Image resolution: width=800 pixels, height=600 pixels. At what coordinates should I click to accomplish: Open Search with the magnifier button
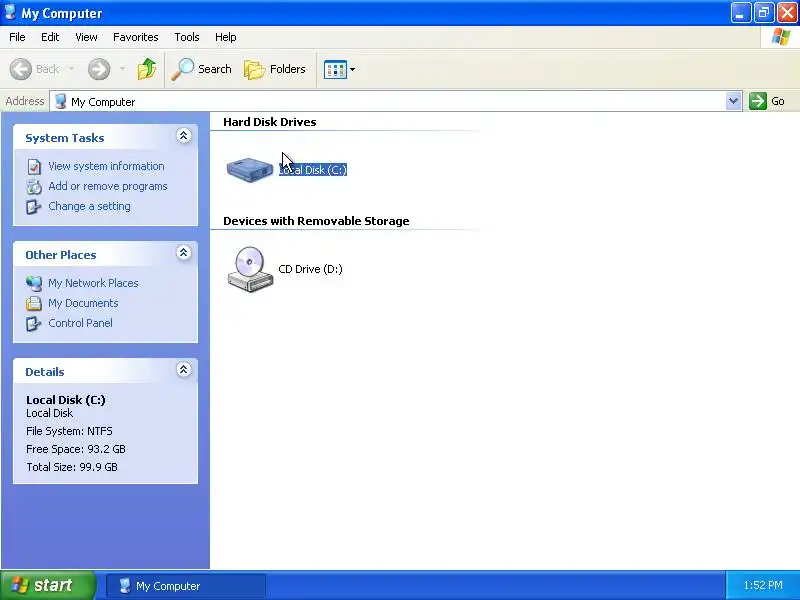tap(201, 69)
